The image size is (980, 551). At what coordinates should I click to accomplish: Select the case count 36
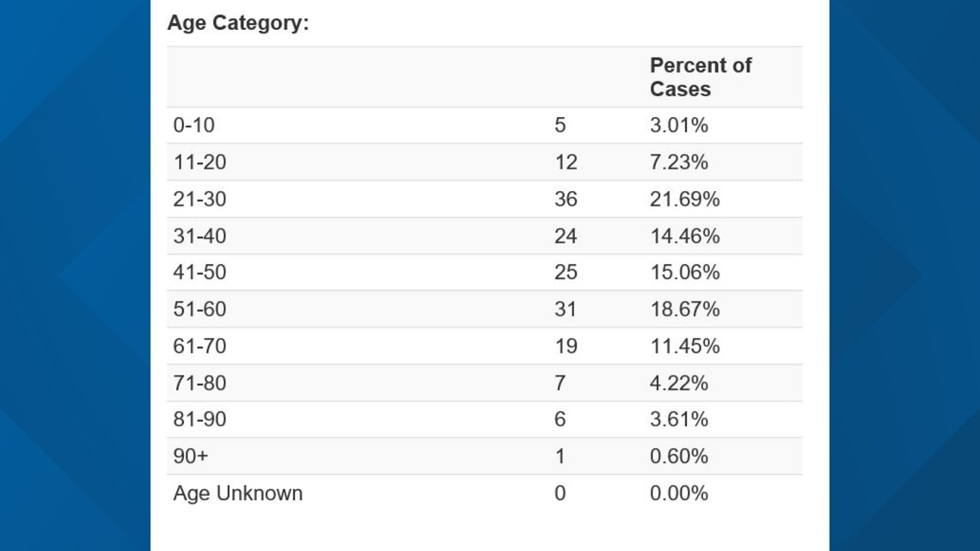coord(566,199)
